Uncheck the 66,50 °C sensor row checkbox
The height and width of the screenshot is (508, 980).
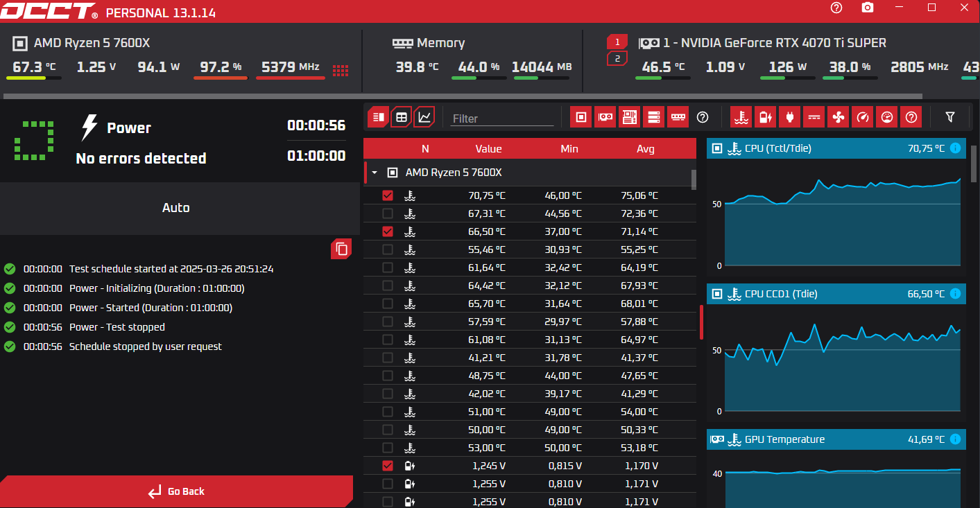click(388, 231)
